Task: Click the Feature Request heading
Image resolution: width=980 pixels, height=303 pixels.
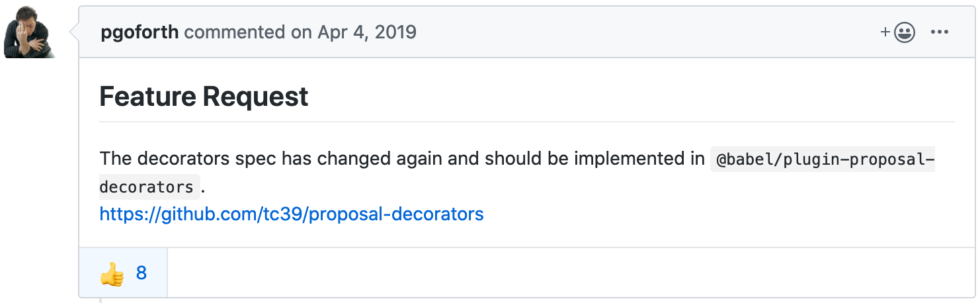Action: click(x=204, y=97)
